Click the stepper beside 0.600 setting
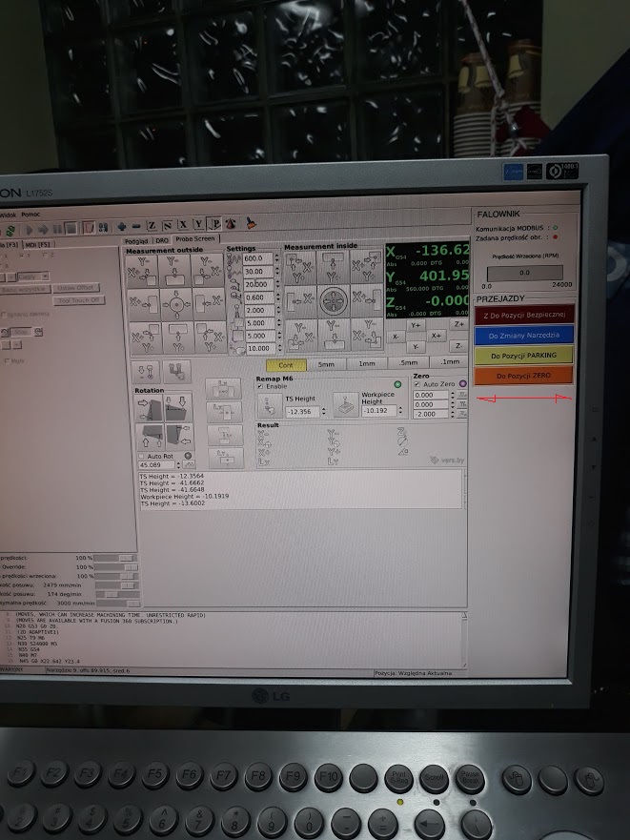Viewport: 630px width, 840px height. (278, 297)
